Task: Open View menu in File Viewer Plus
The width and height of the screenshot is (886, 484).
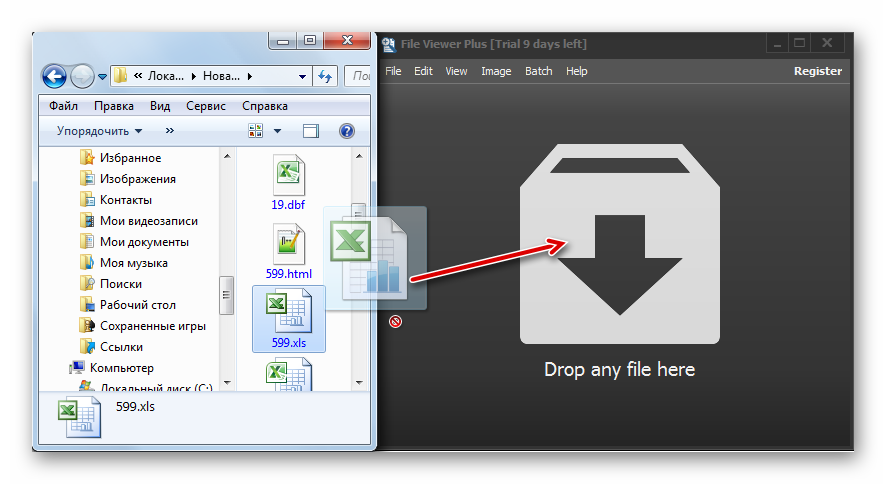Action: 456,71
